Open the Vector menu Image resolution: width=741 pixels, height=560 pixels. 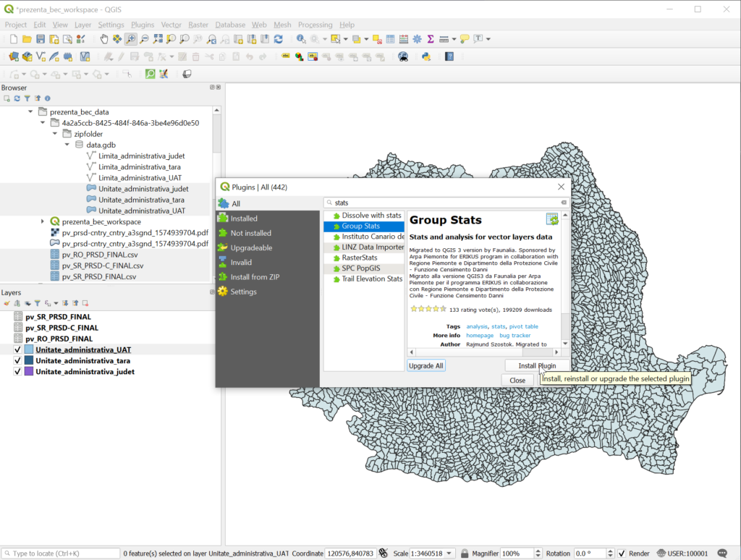[171, 25]
